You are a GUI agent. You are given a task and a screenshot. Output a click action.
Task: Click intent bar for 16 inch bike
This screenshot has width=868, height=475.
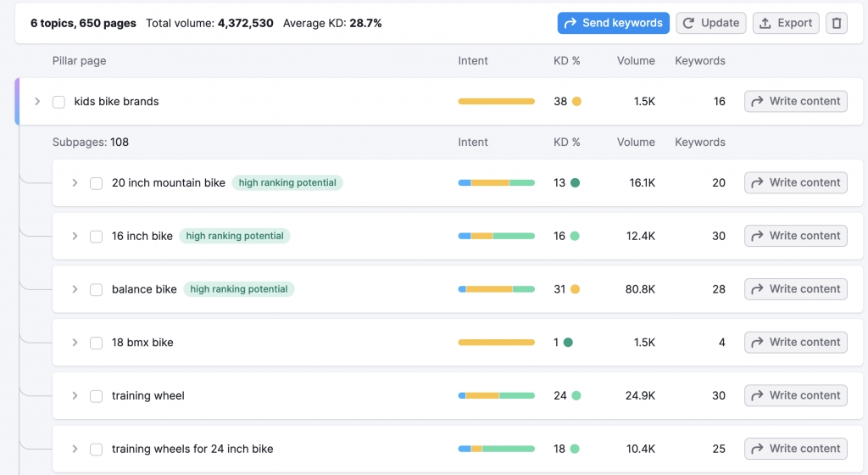[497, 236]
